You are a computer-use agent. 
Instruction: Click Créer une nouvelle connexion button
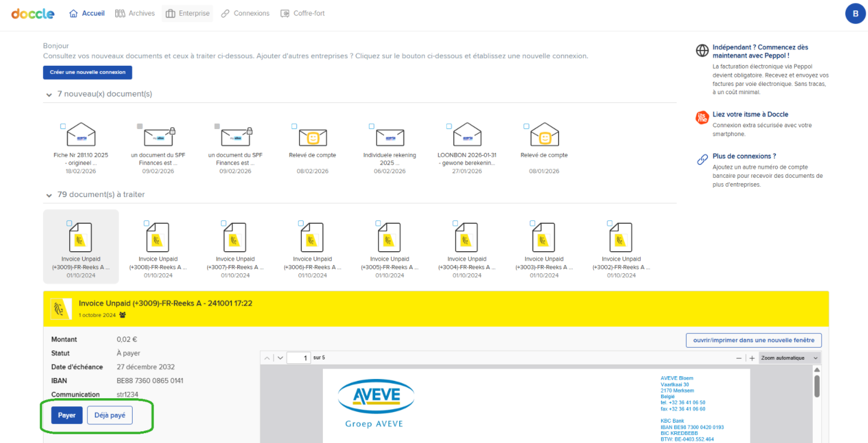tap(88, 73)
